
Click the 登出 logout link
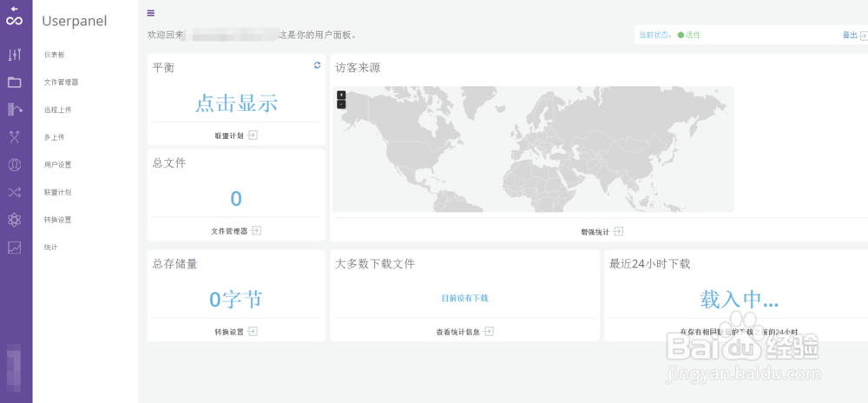[850, 36]
